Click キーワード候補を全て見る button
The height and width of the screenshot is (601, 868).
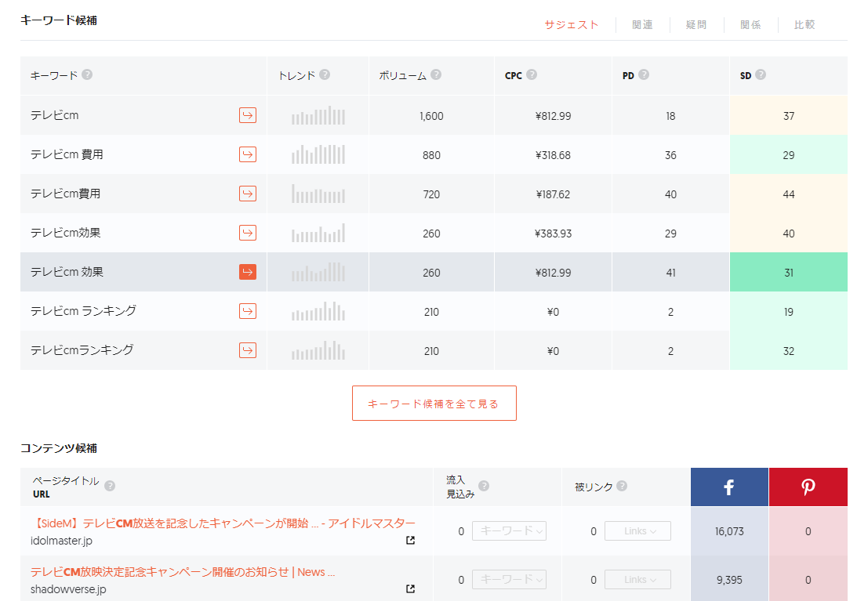point(434,404)
